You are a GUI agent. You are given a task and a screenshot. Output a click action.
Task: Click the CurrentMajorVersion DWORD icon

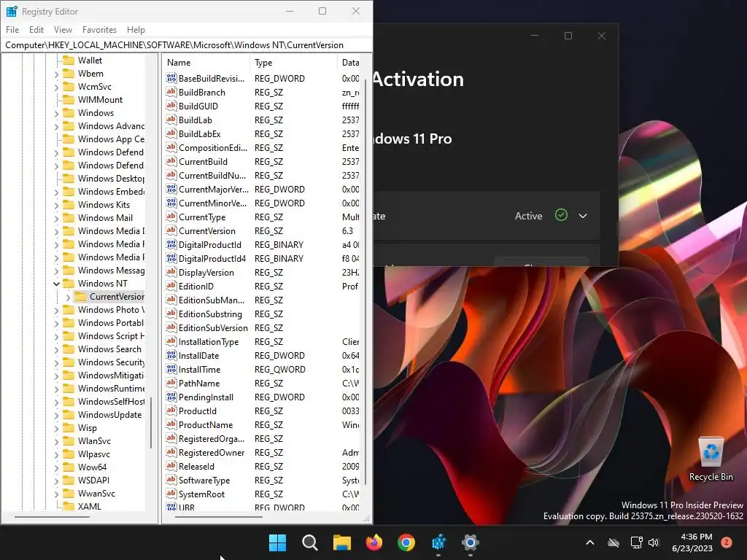coord(171,189)
